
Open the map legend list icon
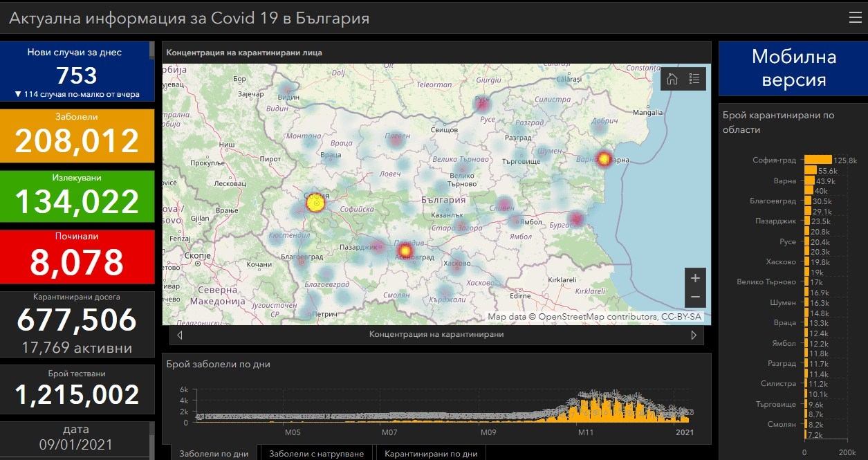click(x=694, y=79)
